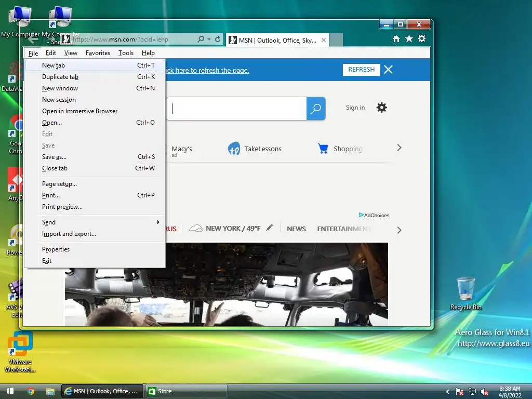Open address bar autocomplete dropdown arrow
532x399 pixels.
click(209, 39)
